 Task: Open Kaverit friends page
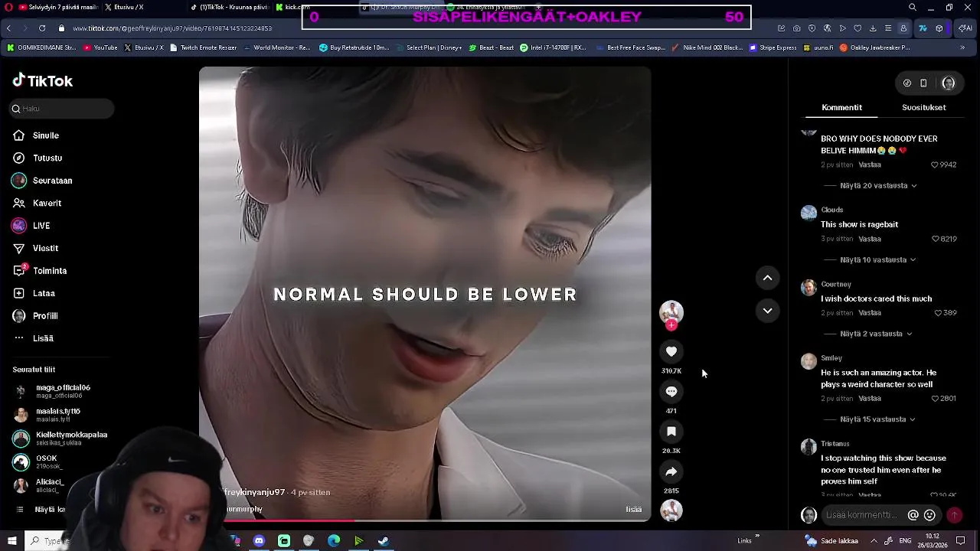[38, 203]
